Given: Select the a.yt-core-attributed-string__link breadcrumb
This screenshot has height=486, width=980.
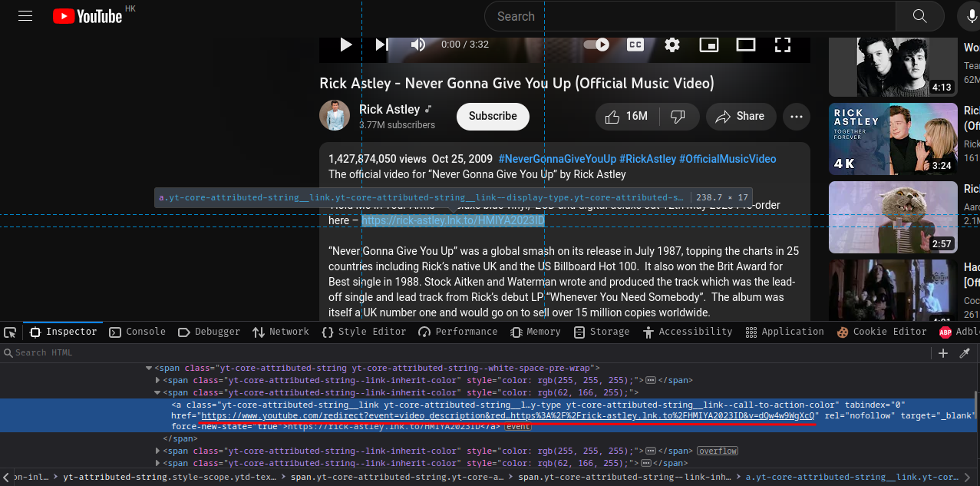Looking at the screenshot, I should tap(853, 477).
